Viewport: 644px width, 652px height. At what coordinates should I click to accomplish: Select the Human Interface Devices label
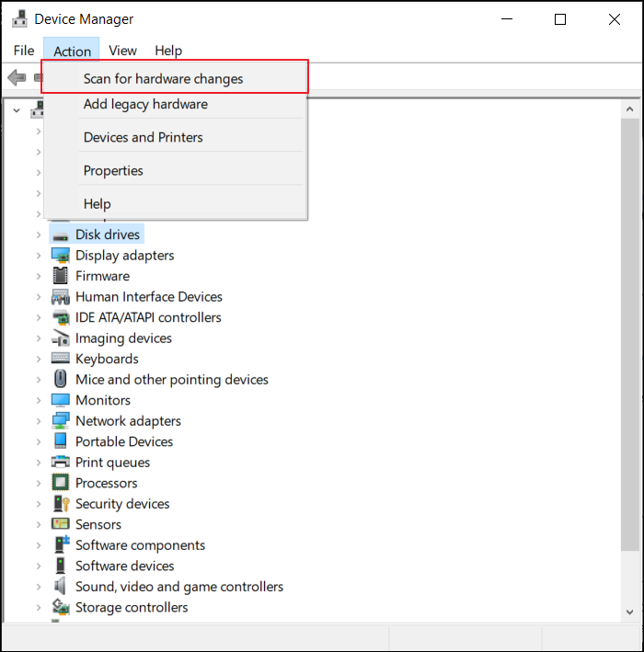click(x=149, y=297)
